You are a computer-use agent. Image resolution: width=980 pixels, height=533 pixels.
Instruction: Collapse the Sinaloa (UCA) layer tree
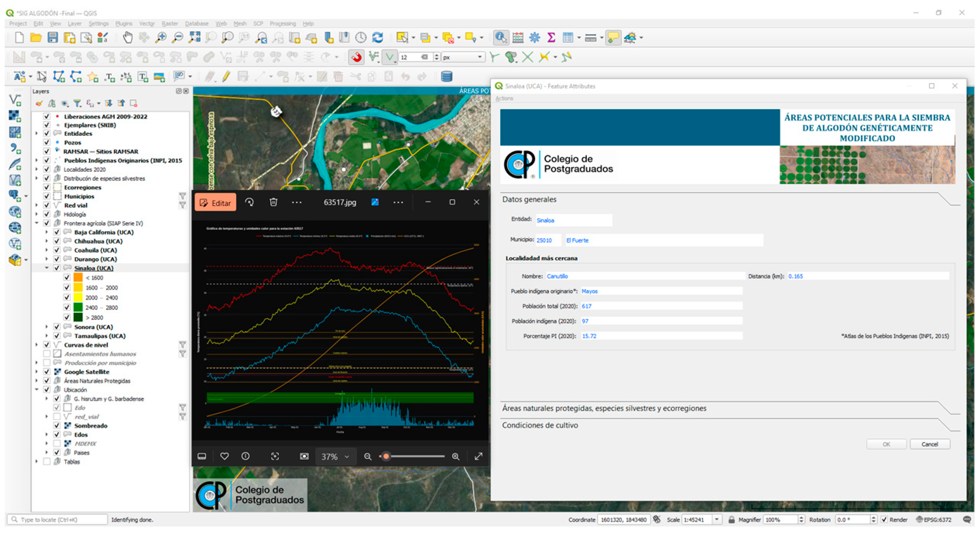click(x=47, y=268)
